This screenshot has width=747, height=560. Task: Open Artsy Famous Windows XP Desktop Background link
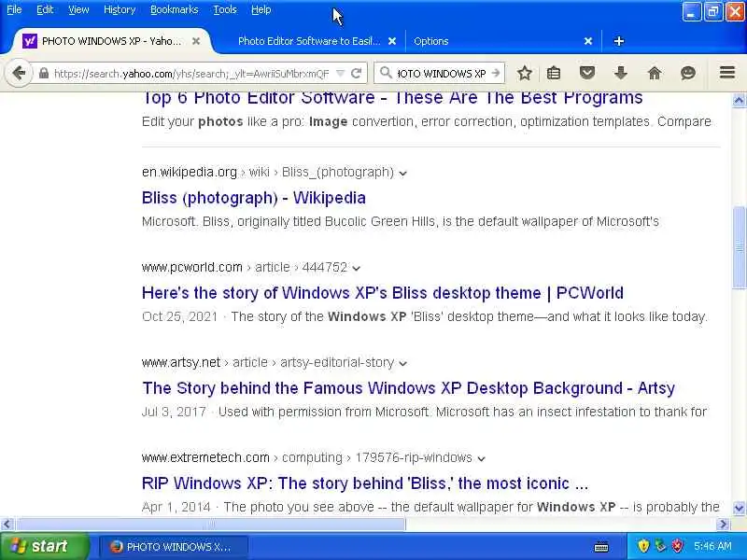pos(408,388)
